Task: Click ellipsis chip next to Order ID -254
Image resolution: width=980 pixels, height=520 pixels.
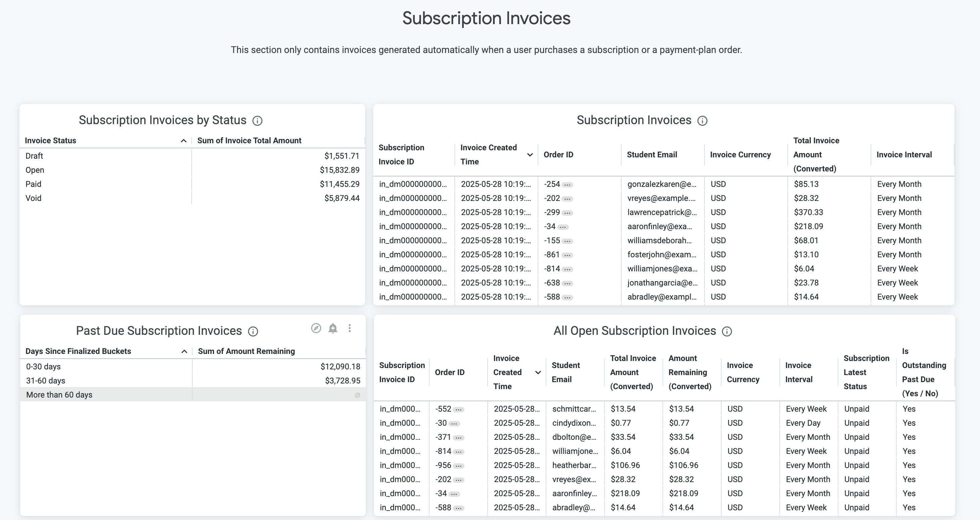Action: [567, 185]
